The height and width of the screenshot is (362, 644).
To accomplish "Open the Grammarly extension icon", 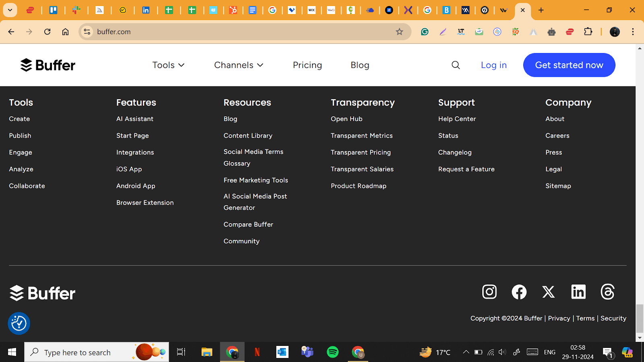I will [x=425, y=32].
